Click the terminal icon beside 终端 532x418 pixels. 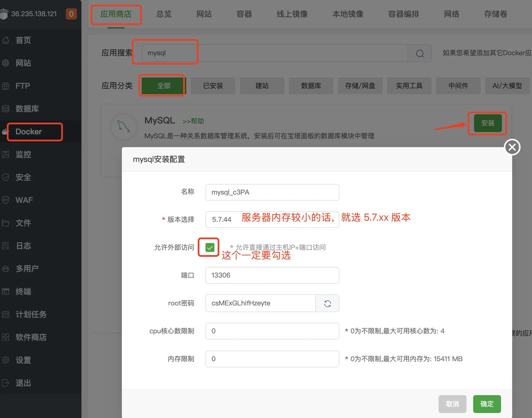click(6, 292)
